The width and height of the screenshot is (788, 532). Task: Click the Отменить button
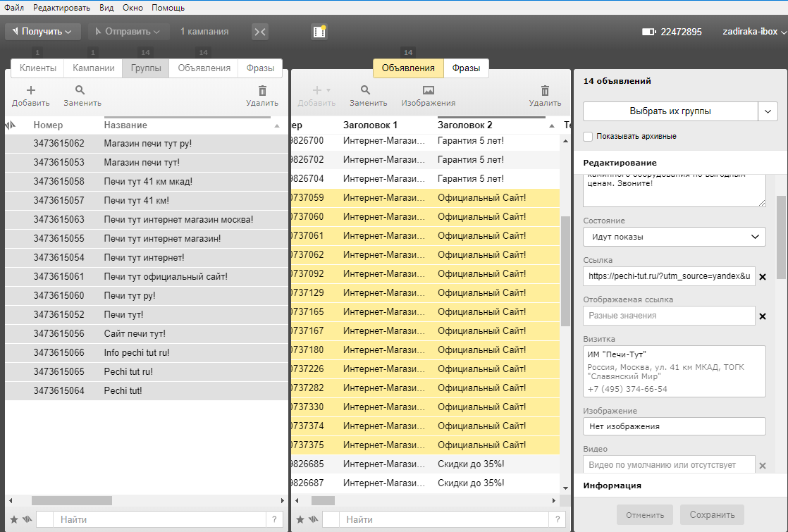click(x=645, y=515)
